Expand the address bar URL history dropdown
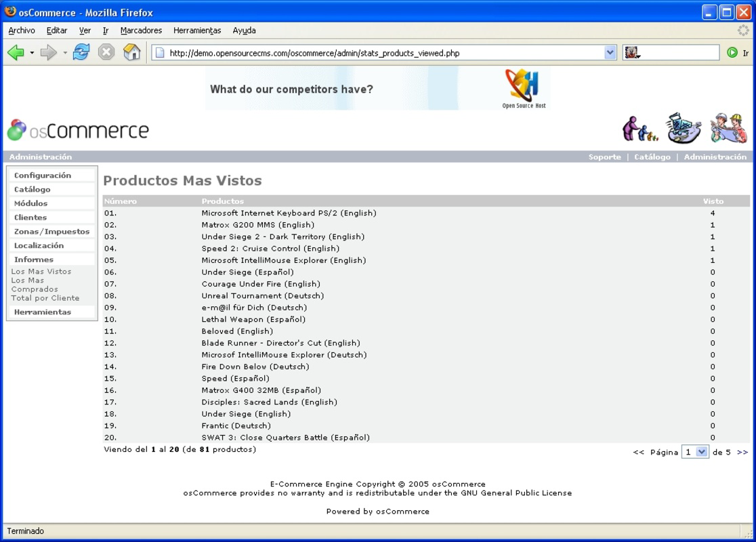 610,53
